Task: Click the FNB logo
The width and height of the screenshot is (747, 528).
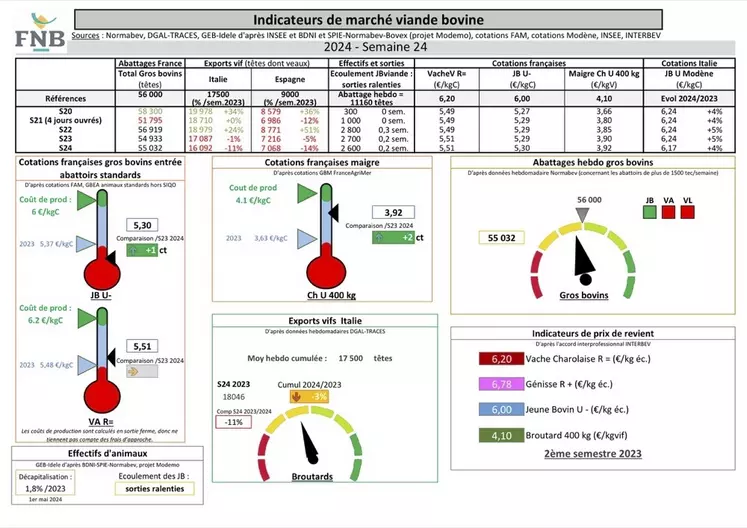Action: point(40,32)
